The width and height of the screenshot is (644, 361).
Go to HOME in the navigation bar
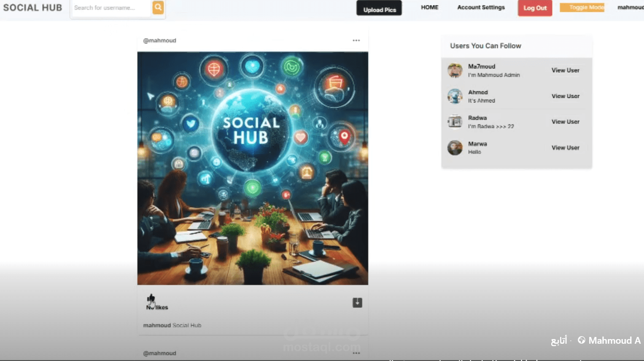(430, 8)
